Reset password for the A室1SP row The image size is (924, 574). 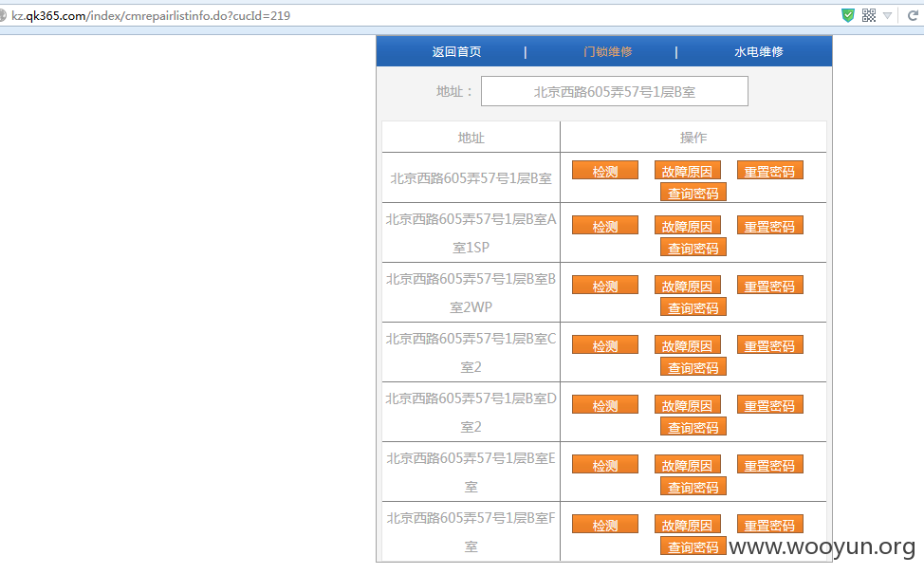click(770, 225)
